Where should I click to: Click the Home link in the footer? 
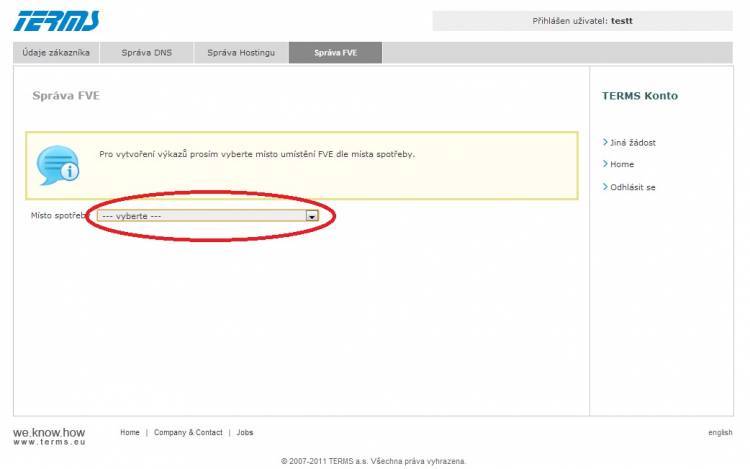(130, 433)
